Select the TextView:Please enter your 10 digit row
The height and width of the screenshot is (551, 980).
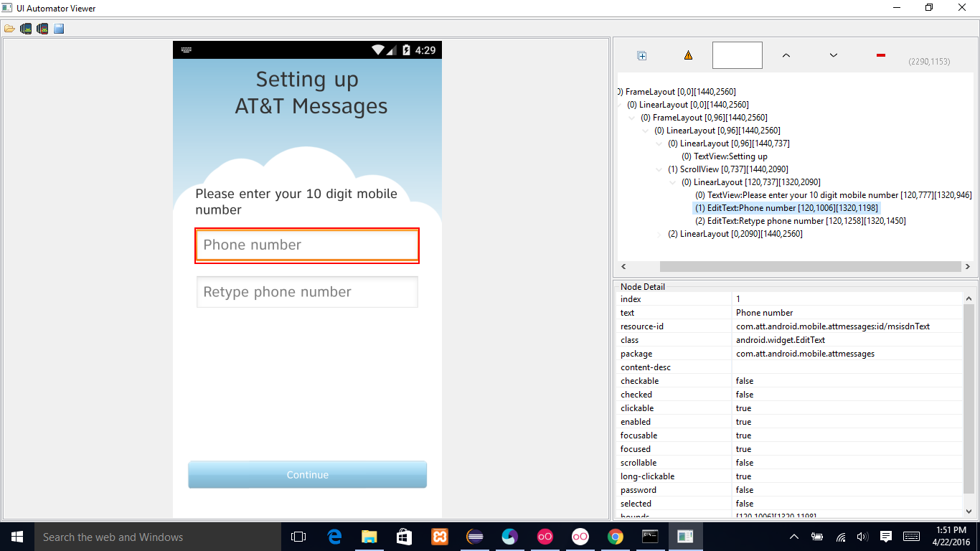(x=833, y=195)
